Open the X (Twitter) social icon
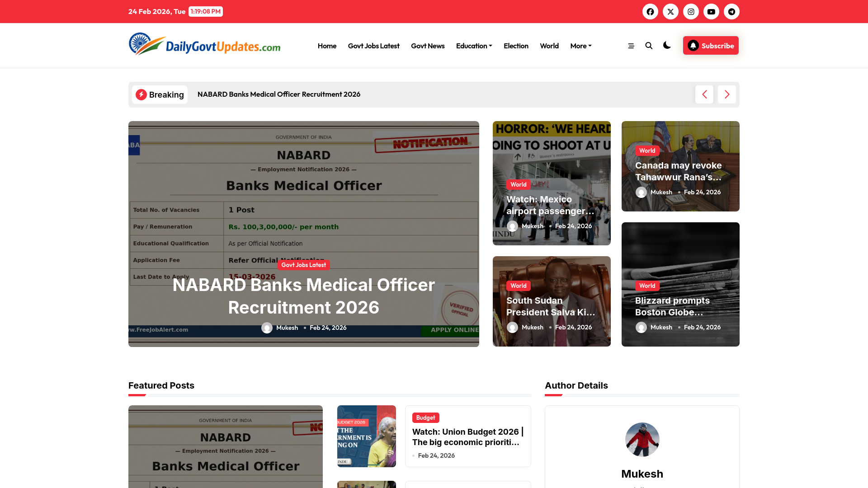This screenshot has height=488, width=868. (670, 12)
